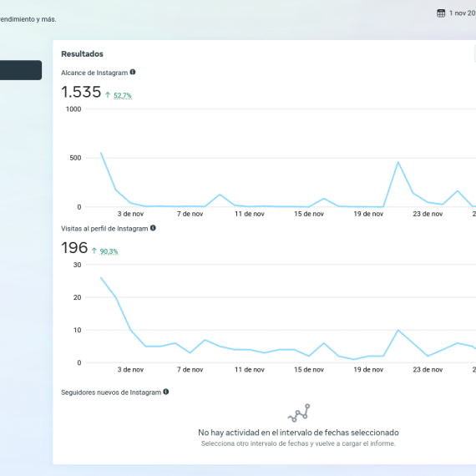The height and width of the screenshot is (476, 476).
Task: Click 7 de nov label on reach chart
Action: (x=190, y=214)
